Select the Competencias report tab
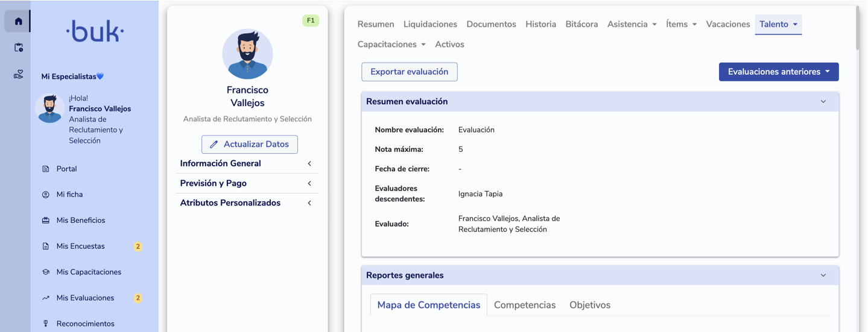Viewport: 868px width, 332px height. (x=524, y=305)
